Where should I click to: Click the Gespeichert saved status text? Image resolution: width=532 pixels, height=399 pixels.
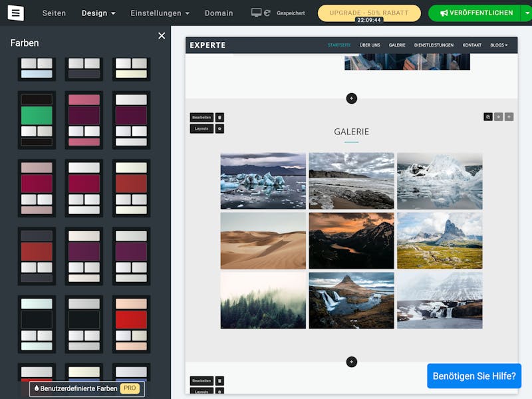(x=291, y=13)
